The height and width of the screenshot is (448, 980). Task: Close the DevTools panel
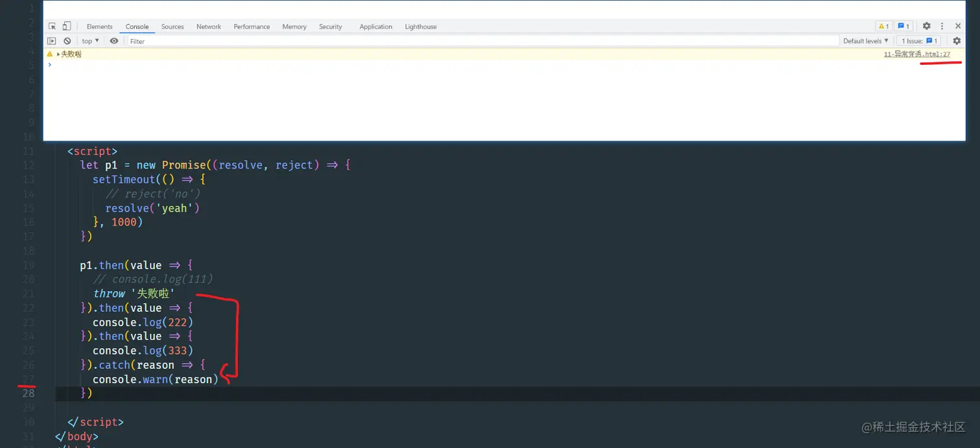pos(958,27)
